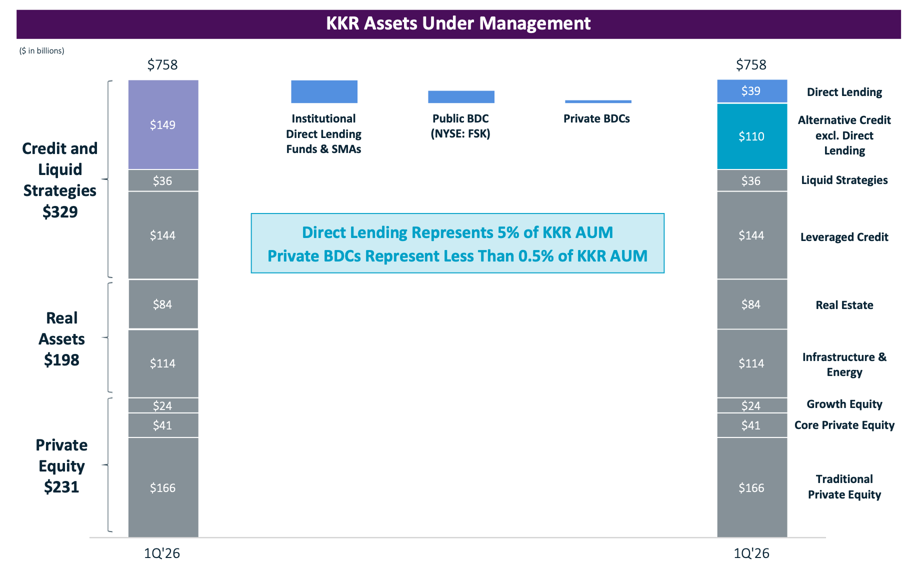This screenshot has height=572, width=924.
Task: Click the Real Estate label
Action: 844,305
